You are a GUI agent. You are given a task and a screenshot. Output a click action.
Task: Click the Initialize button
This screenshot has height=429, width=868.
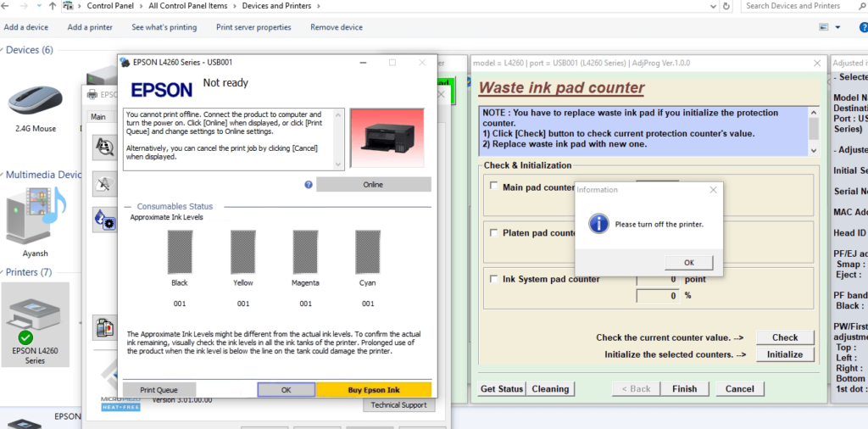pos(785,354)
